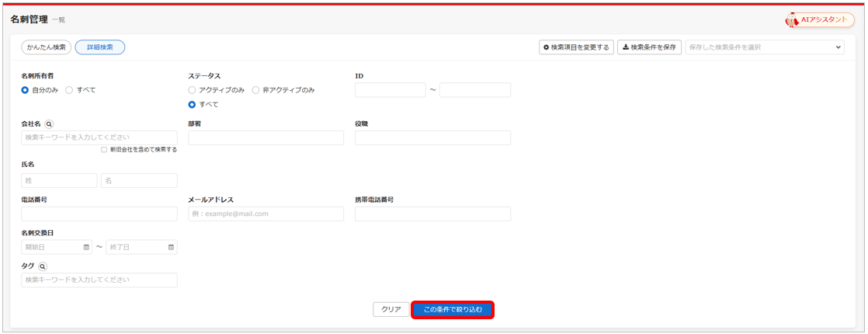Screen dimensions: 868x334
Task: Open the end date calendar icon
Action: [x=171, y=247]
